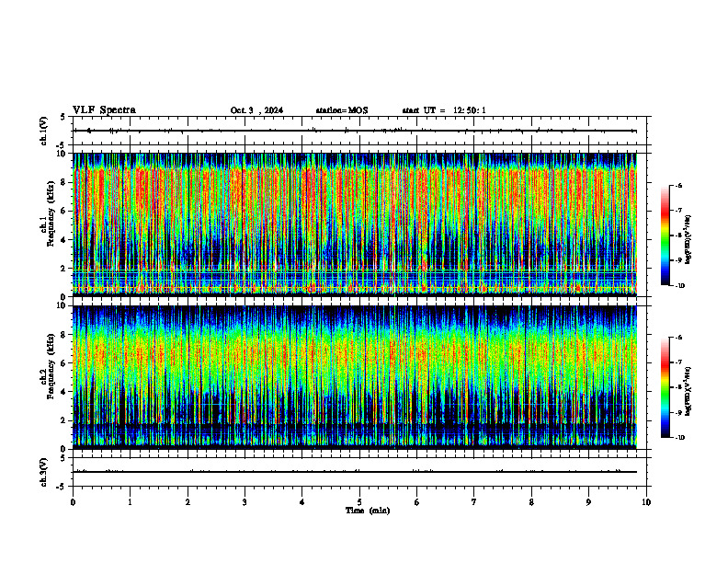Click time axis tick label "4"
This screenshot has width=728, height=563.
tap(302, 502)
